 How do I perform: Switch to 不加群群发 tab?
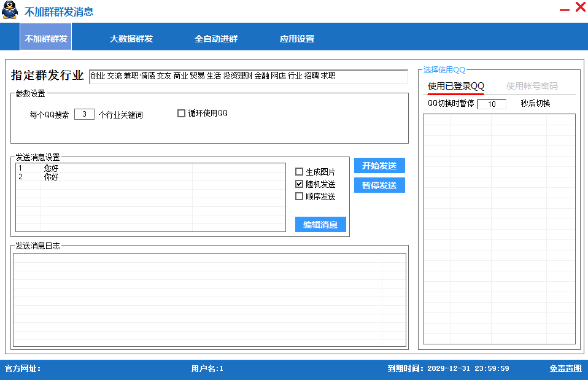[46, 37]
